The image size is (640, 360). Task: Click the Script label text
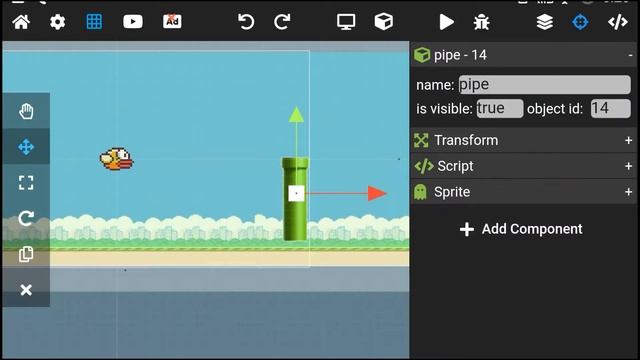tap(456, 166)
